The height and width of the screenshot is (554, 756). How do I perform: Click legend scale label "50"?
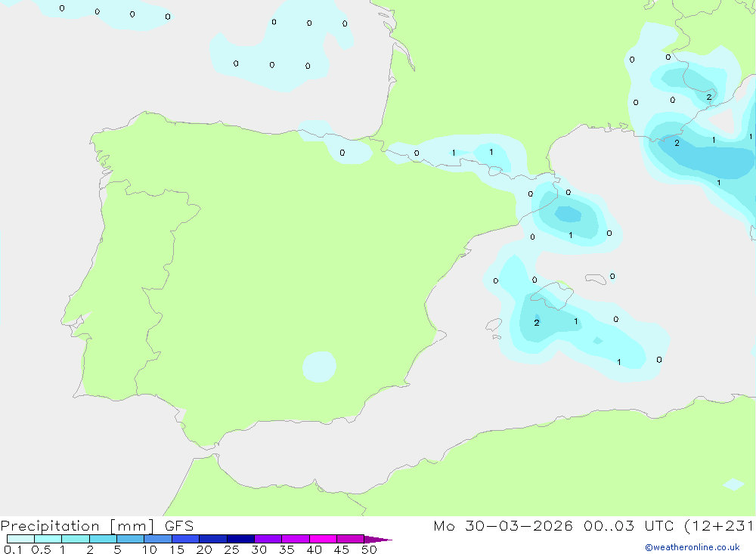click(369, 549)
